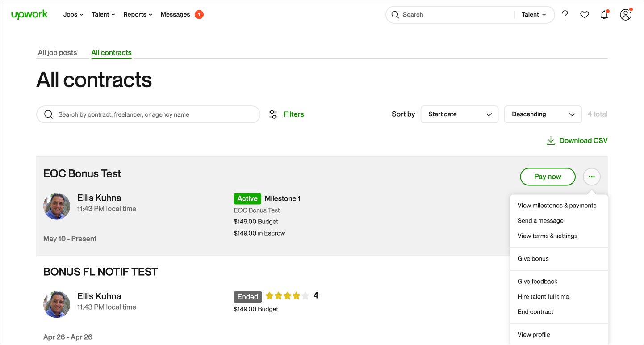Click the Download CSV arrow icon
Image resolution: width=644 pixels, height=345 pixels.
coord(551,141)
